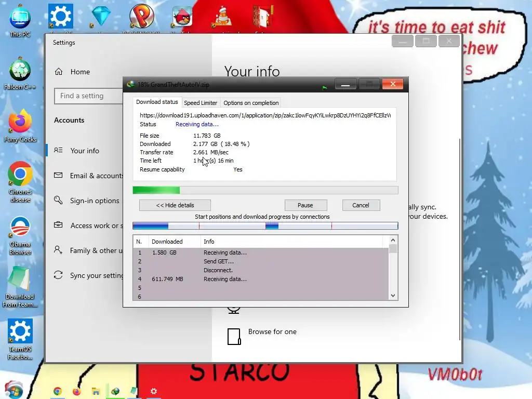Viewport: 532px width, 399px height.
Task: Open the This PC desktop icon
Action: coord(20,20)
